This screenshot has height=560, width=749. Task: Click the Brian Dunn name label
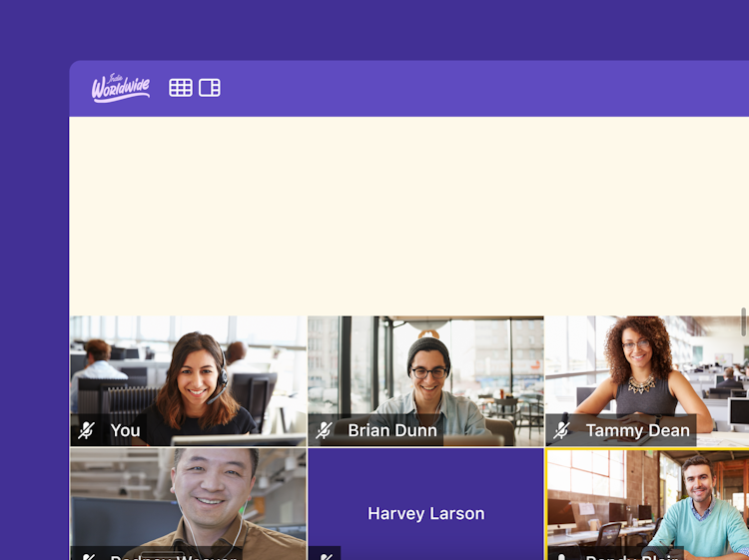pyautogui.click(x=392, y=430)
